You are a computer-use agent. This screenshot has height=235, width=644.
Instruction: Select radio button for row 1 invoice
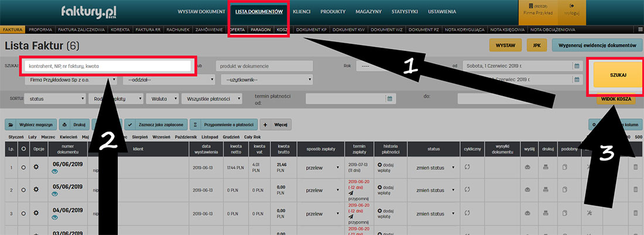[x=23, y=168]
